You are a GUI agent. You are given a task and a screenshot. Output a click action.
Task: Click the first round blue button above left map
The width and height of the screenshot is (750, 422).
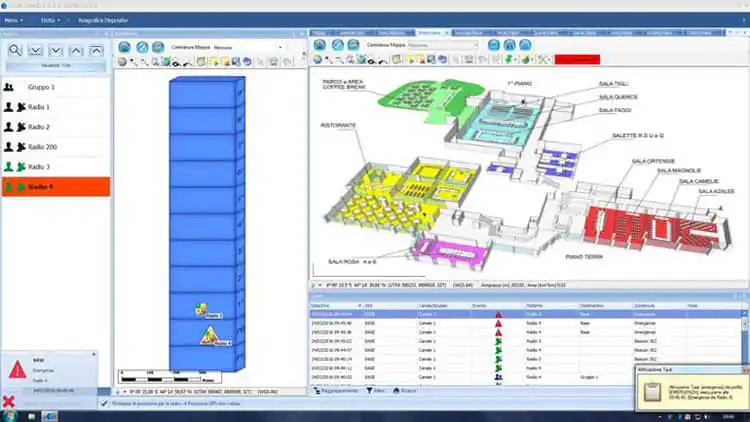click(125, 46)
